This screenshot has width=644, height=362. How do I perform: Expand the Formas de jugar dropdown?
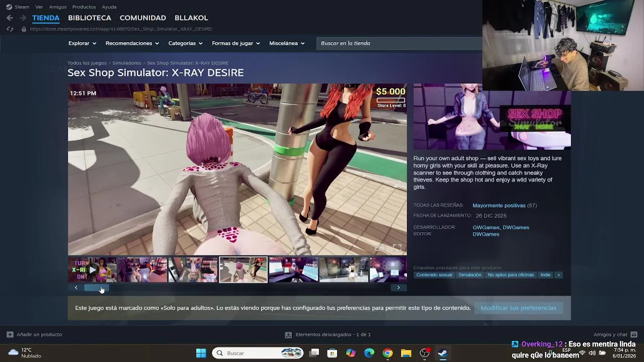[x=236, y=43]
